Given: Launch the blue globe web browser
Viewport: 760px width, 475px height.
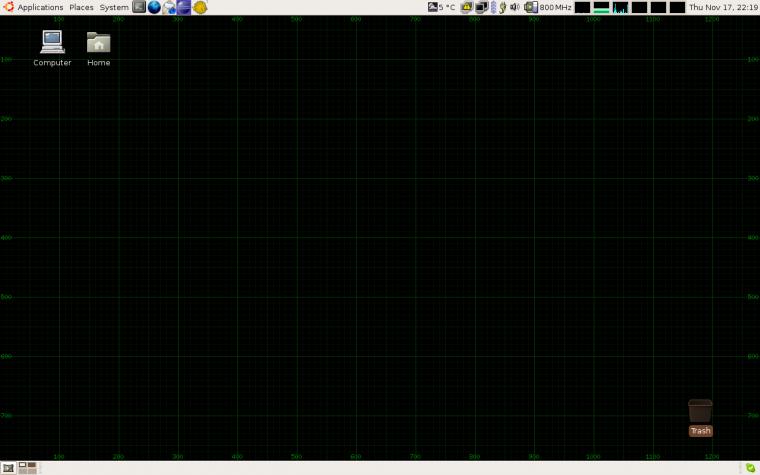Looking at the screenshot, I should click(154, 7).
